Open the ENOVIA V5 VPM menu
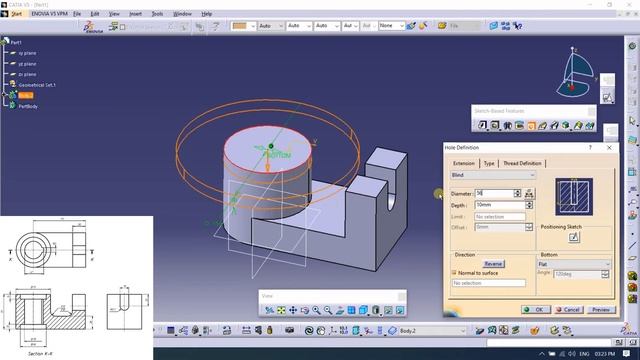 (x=49, y=14)
